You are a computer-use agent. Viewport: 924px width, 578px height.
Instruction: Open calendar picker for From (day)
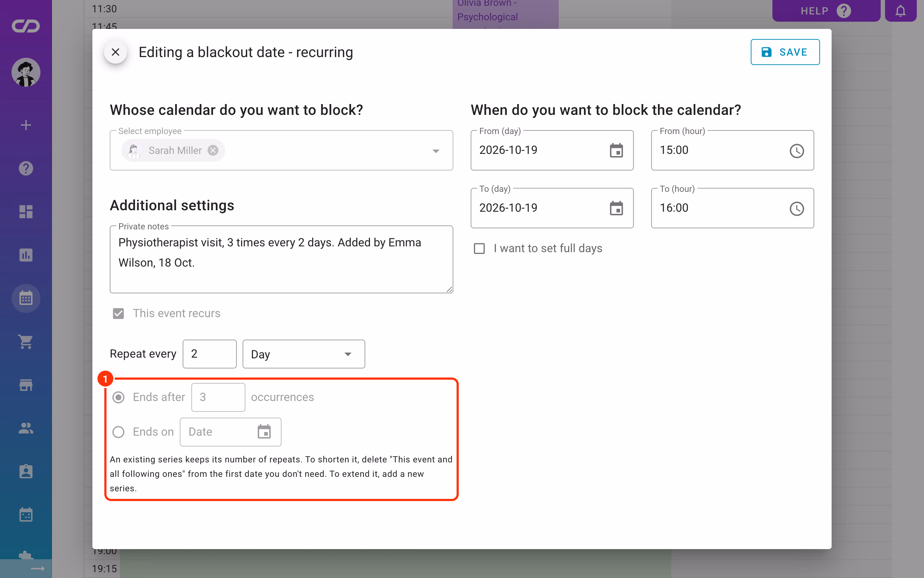click(616, 150)
